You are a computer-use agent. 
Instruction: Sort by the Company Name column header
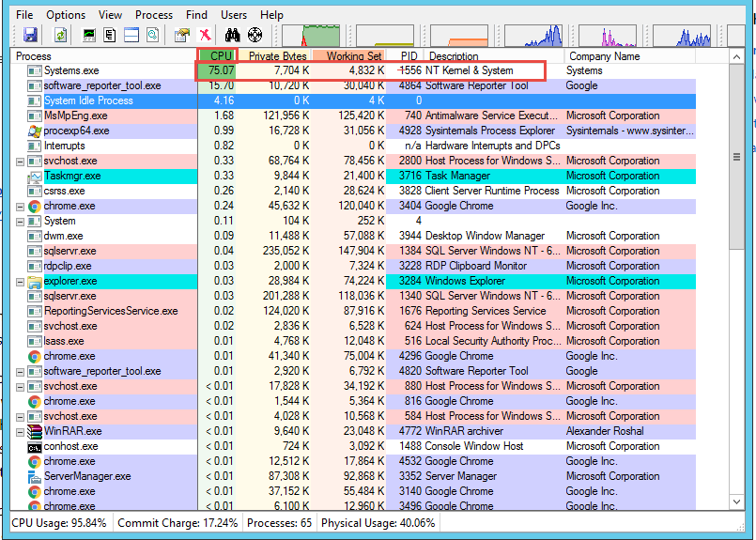[629, 56]
